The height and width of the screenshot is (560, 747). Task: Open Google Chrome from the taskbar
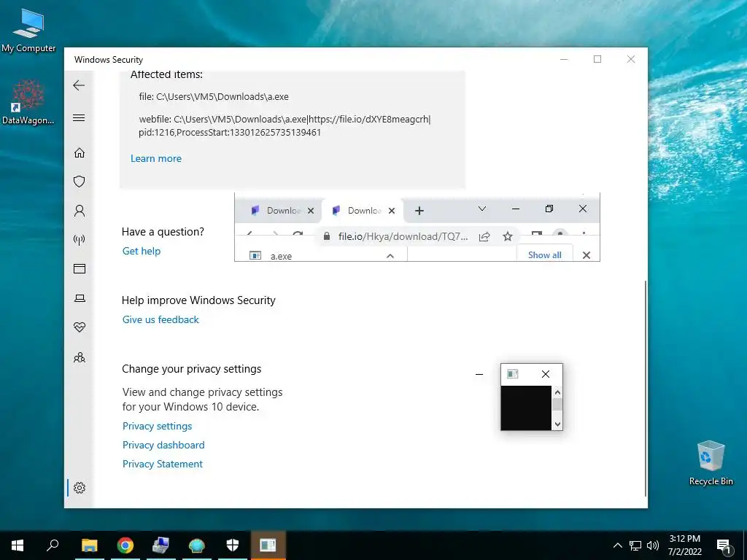[x=125, y=545]
